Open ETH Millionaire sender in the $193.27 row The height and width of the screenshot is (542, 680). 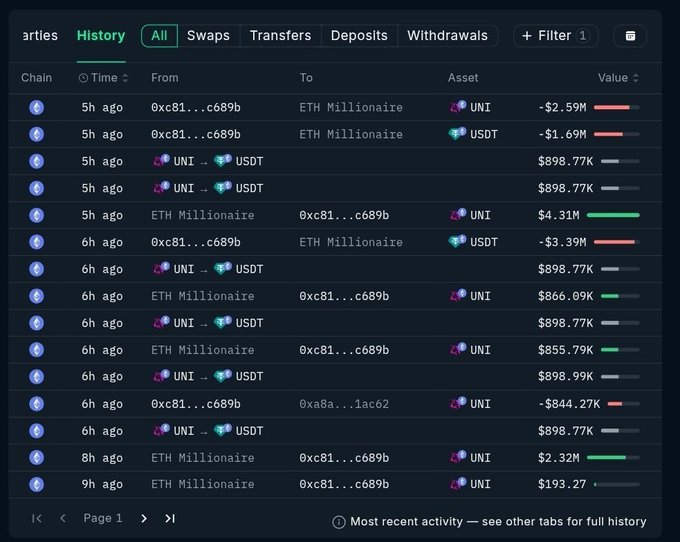pos(203,484)
